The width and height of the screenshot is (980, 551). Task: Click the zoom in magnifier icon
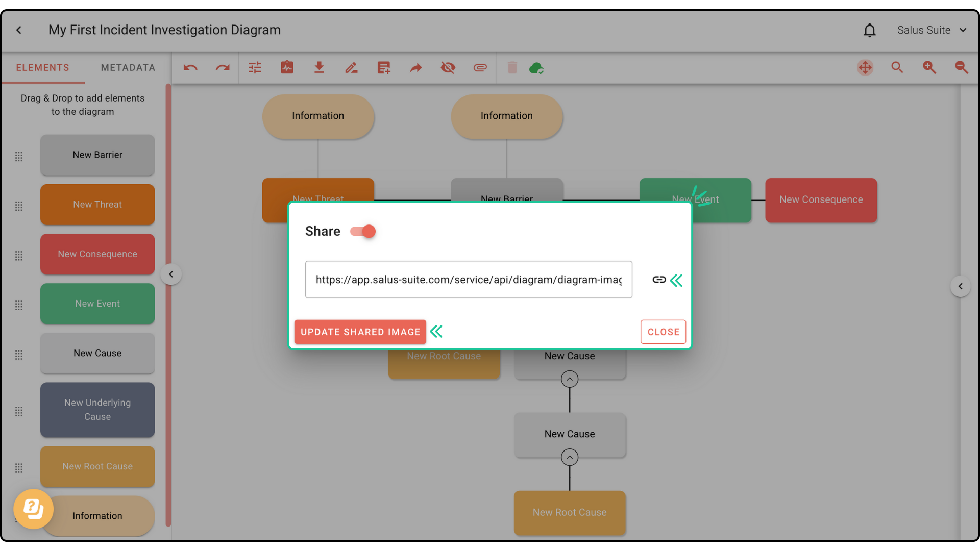click(929, 68)
